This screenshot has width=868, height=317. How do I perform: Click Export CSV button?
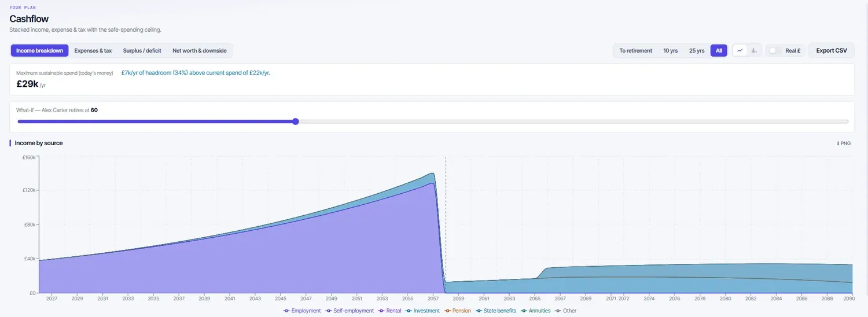(x=832, y=50)
